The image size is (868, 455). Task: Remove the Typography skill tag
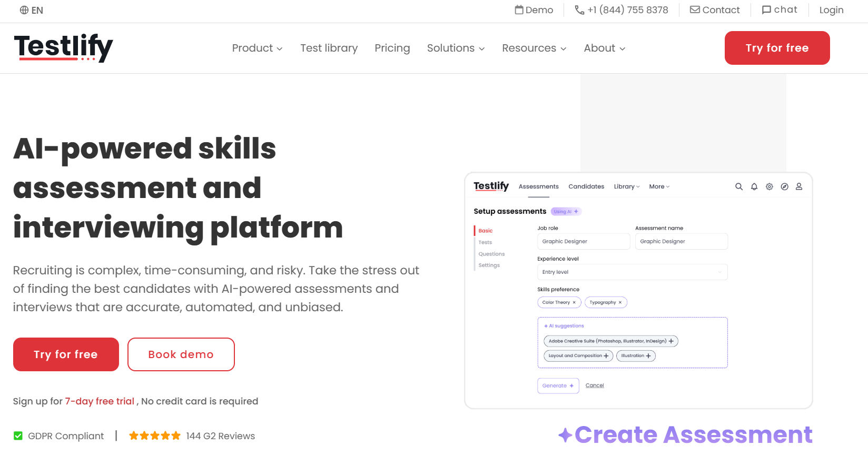pos(620,302)
